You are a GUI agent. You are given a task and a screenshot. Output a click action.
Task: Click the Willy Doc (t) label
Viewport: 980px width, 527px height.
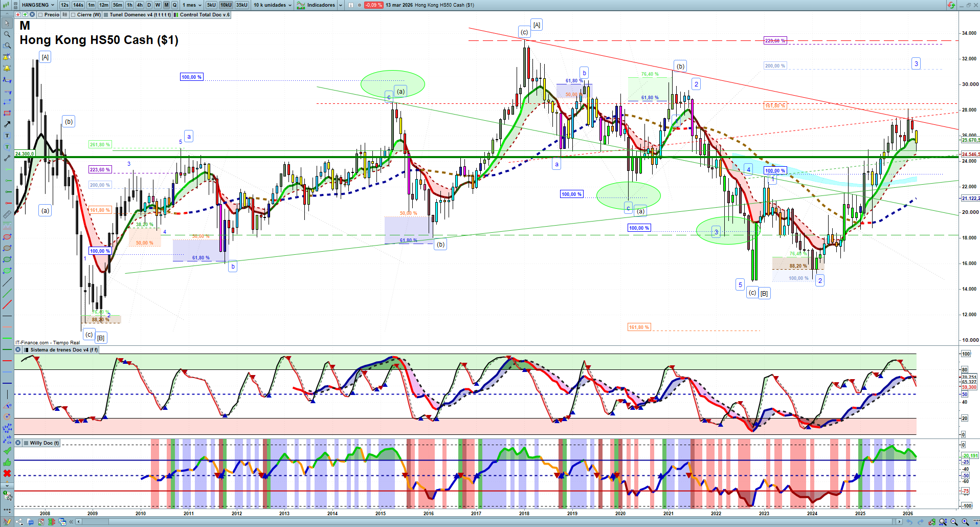[x=44, y=443]
